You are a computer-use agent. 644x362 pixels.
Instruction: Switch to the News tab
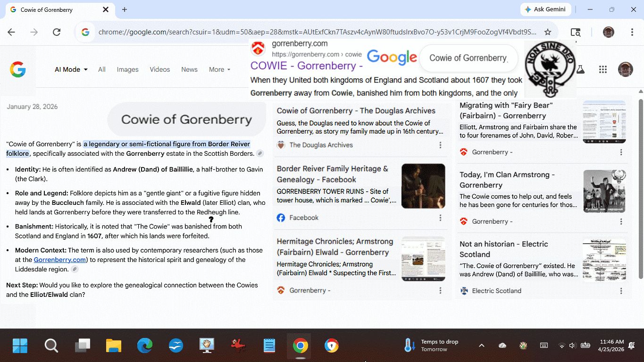point(189,69)
